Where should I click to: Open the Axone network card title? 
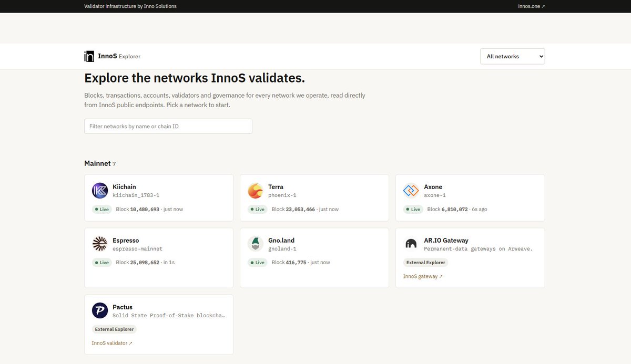(433, 187)
